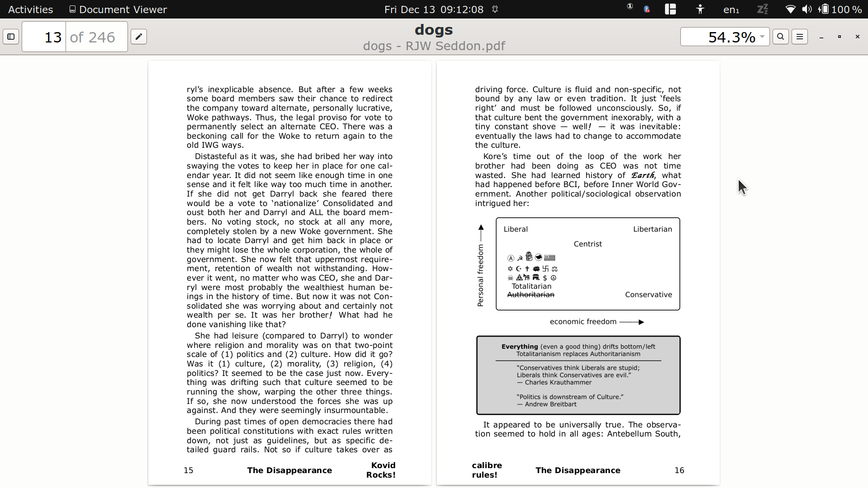Open the Document Viewer app menu
Viewport: 868px width, 488px height.
click(x=118, y=9)
